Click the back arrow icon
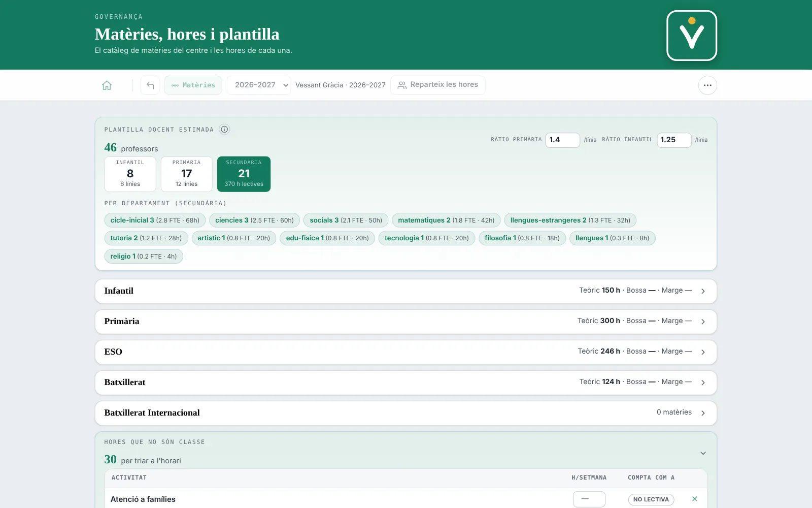This screenshot has width=812, height=508. point(150,85)
